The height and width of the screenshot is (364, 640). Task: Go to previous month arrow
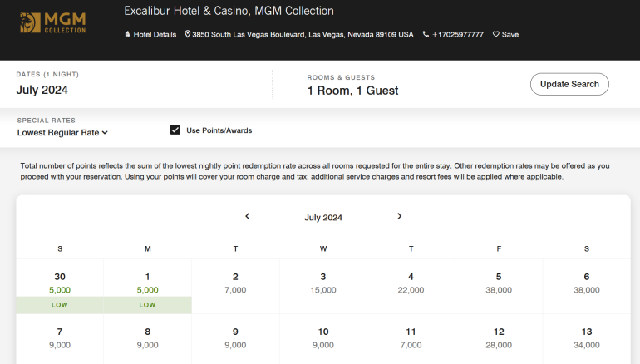click(247, 217)
